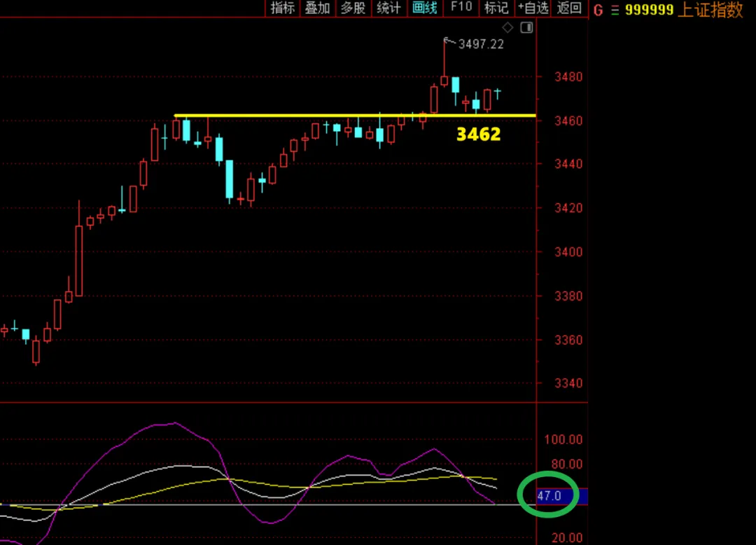The width and height of the screenshot is (756, 545).
Task: Click the 20.00 indicator axis label
Action: click(566, 537)
